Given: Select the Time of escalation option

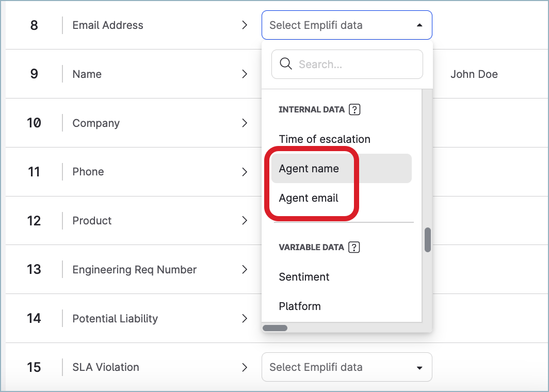Looking at the screenshot, I should point(324,139).
